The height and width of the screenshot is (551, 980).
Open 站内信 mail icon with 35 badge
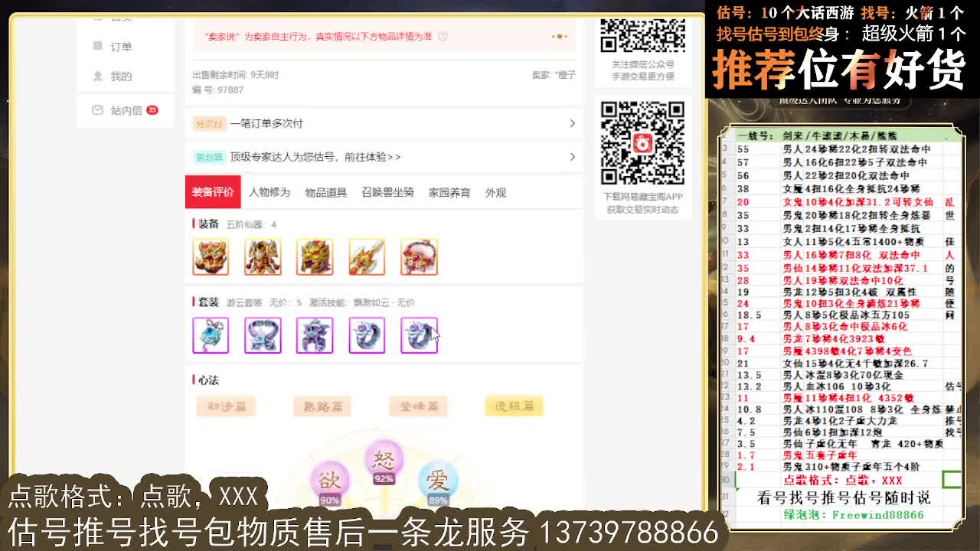pos(96,110)
